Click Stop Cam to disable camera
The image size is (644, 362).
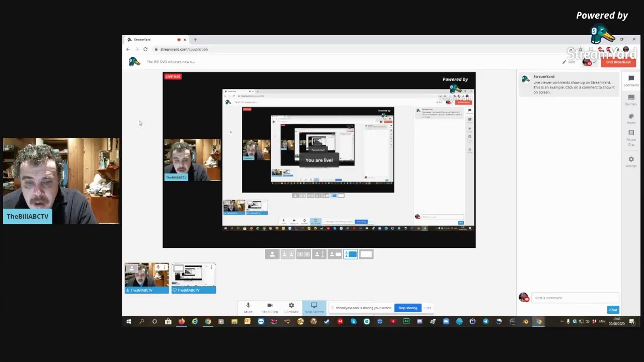270,307
